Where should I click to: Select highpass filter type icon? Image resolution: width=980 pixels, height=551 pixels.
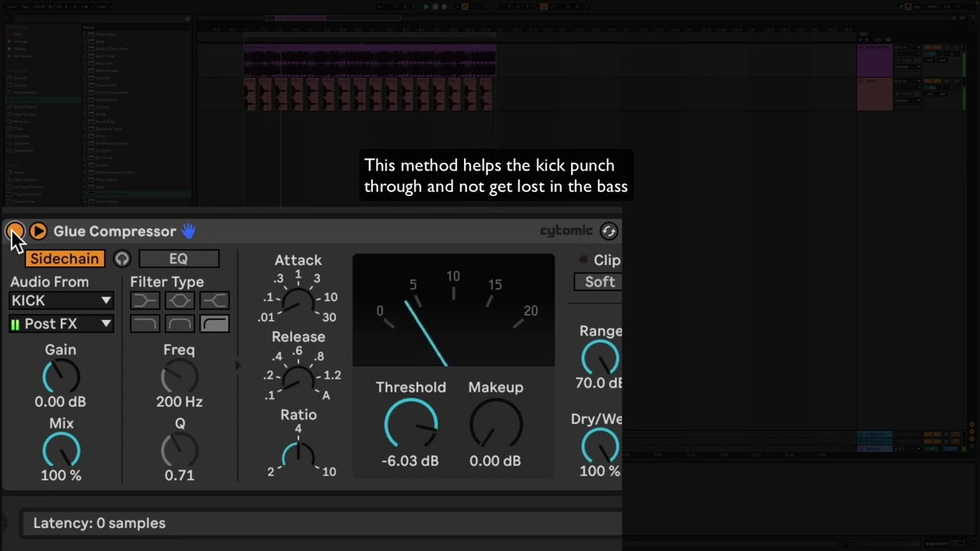(214, 324)
